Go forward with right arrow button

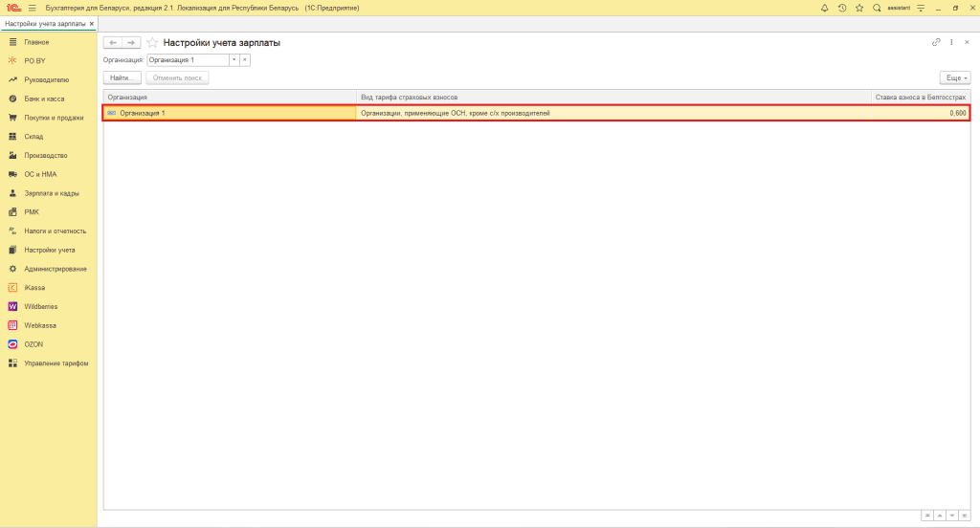[131, 42]
